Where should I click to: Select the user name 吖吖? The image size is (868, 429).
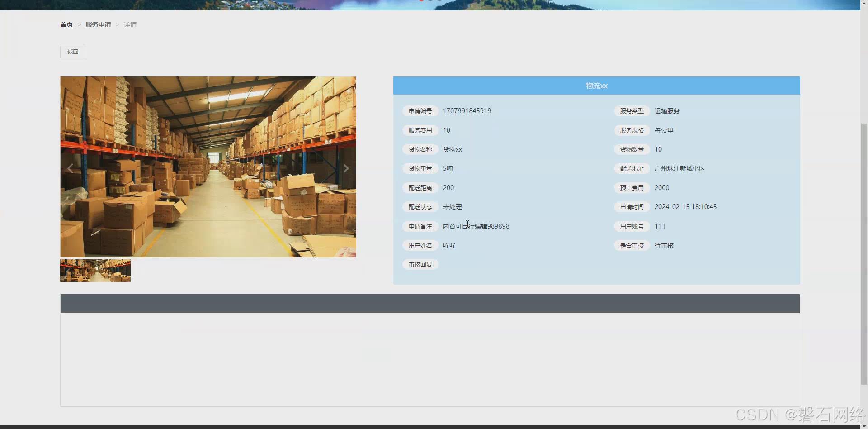[449, 245]
